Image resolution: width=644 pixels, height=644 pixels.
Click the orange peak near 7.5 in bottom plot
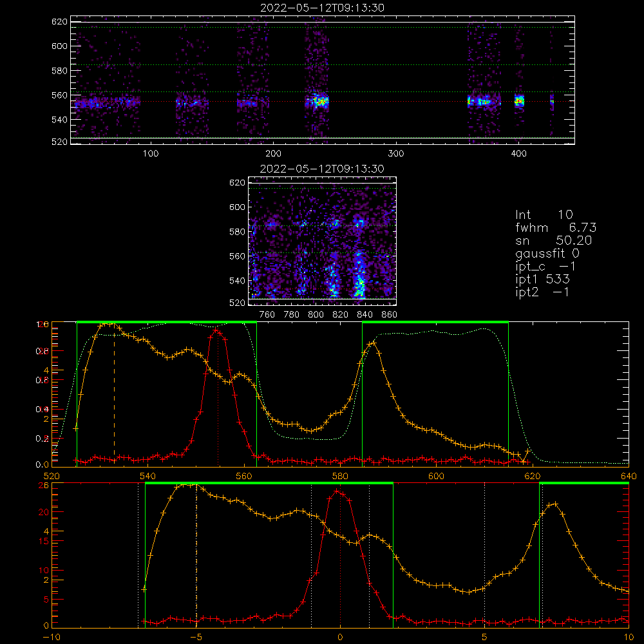pyautogui.click(x=556, y=504)
